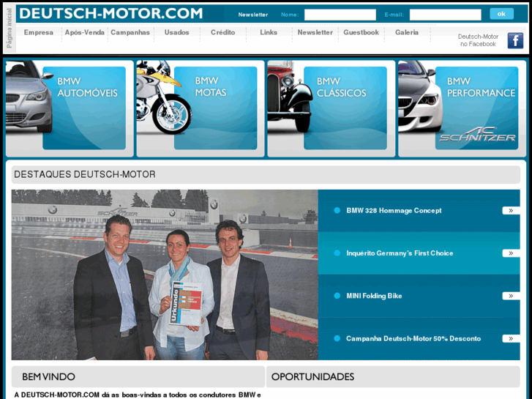Go to Campanhas in the navigation
Image resolution: width=532 pixels, height=399 pixels.
point(130,33)
